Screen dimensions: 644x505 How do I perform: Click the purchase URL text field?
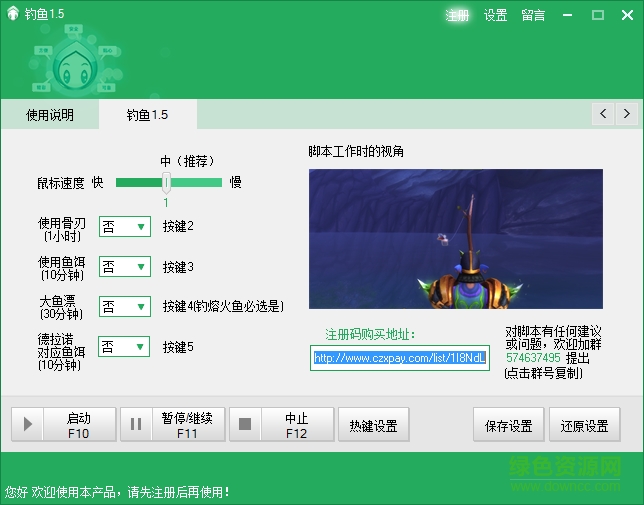[400, 357]
